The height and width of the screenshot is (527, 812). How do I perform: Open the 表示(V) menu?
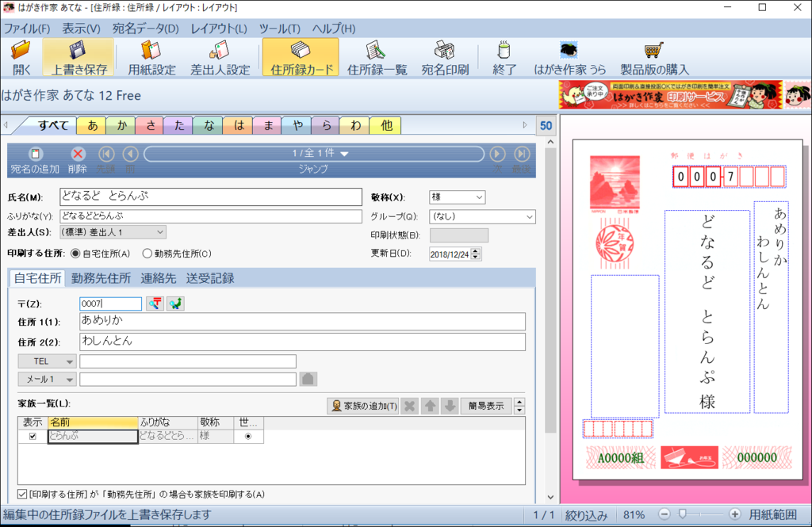point(82,29)
